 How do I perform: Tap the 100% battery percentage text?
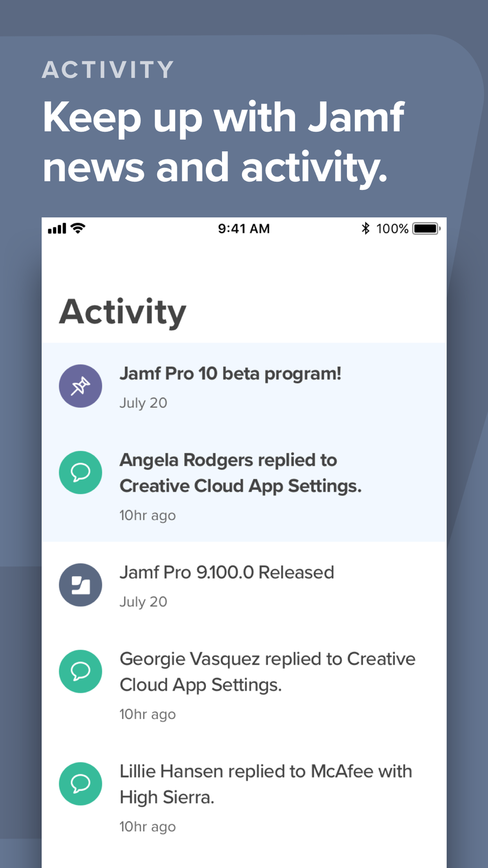392,228
